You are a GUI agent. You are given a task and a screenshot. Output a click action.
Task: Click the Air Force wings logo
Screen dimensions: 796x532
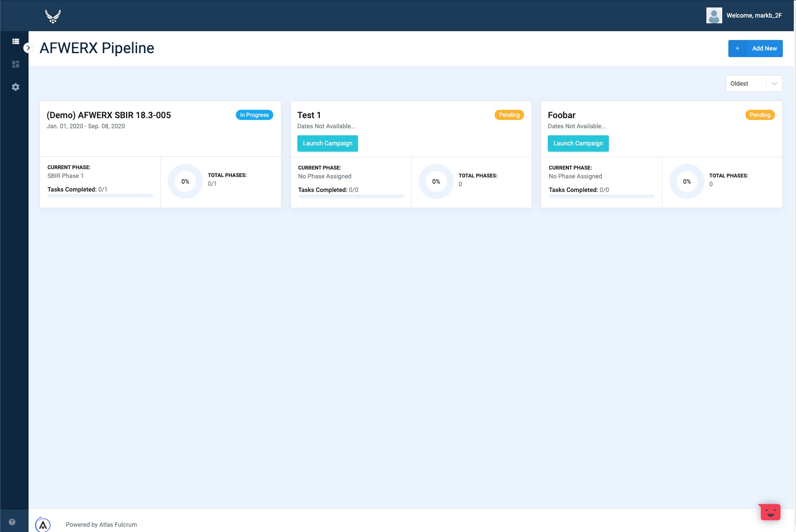[53, 16]
